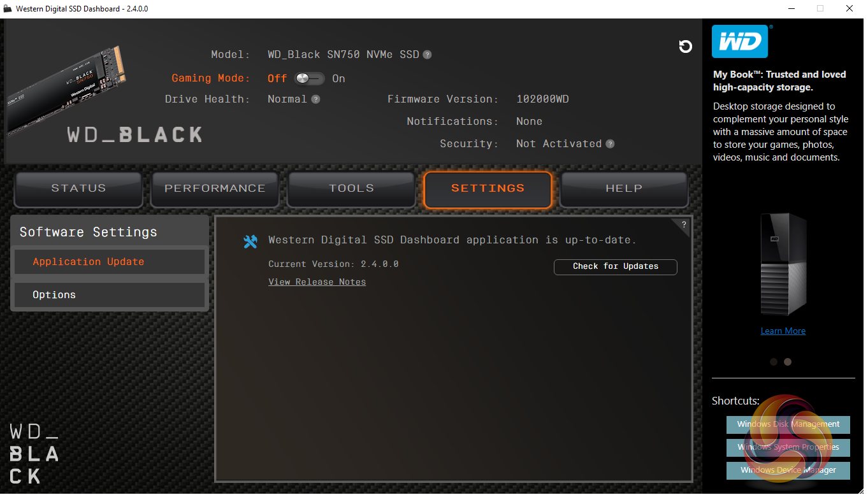Viewport: 868px width, 495px height.
Task: Click the "Notifications:" label
Action: click(x=452, y=122)
